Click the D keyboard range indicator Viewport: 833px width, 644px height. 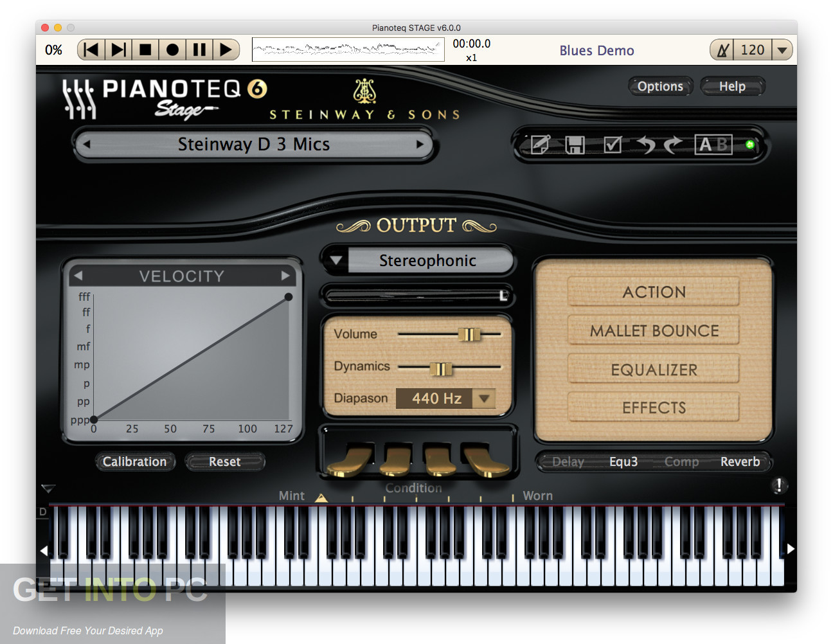[x=43, y=512]
